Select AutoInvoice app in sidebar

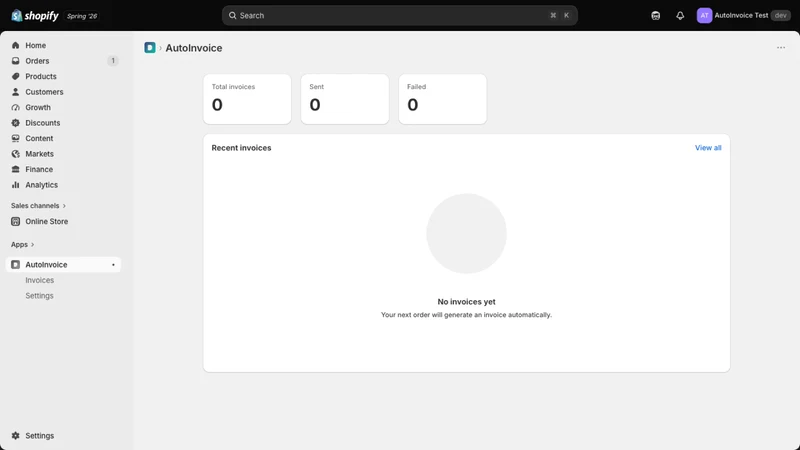(63, 265)
